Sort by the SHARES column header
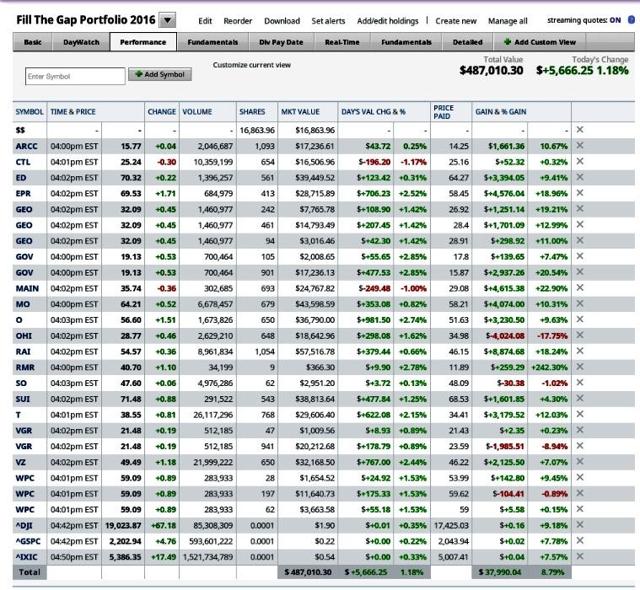 [x=252, y=112]
